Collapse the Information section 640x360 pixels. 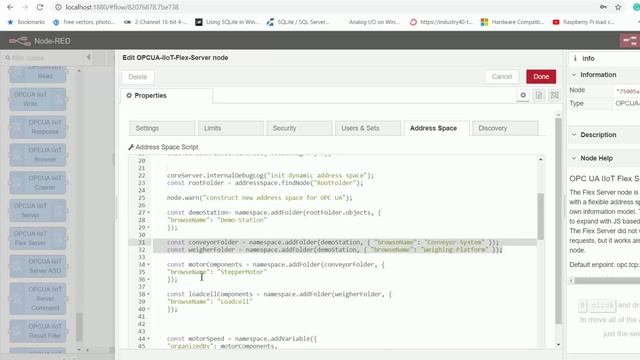coord(574,75)
